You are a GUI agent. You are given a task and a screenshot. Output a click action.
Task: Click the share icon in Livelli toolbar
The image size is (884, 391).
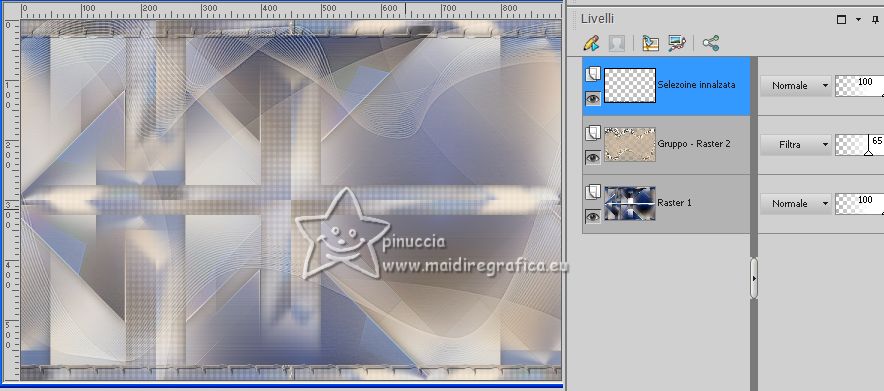pyautogui.click(x=711, y=43)
